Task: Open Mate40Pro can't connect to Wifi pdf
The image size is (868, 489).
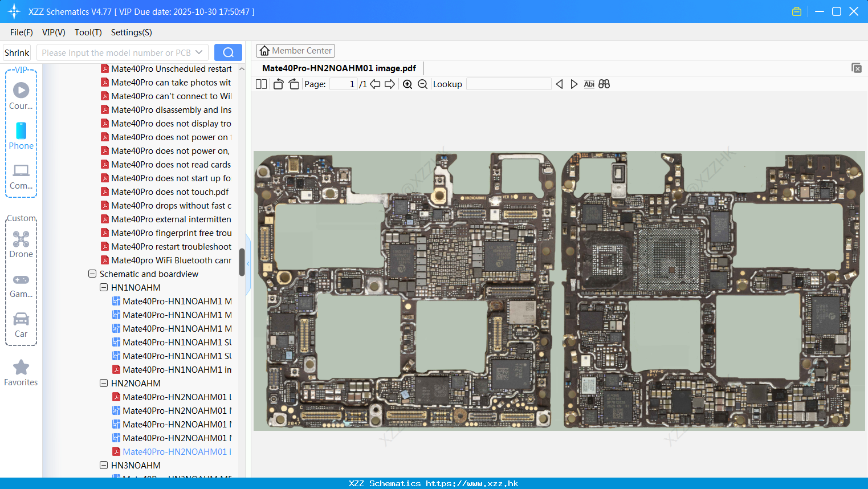Action: (x=166, y=96)
